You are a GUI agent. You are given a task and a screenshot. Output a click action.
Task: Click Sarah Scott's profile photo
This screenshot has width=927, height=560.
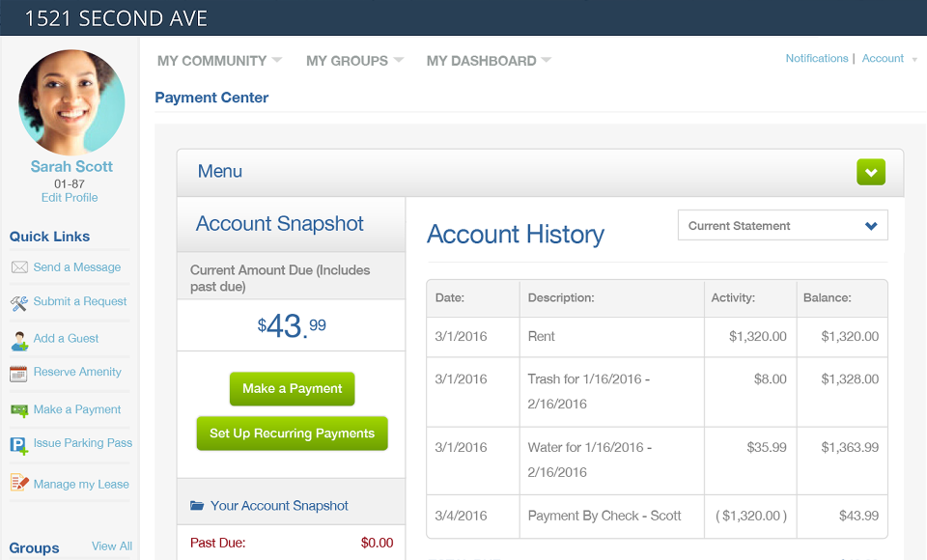click(x=71, y=102)
